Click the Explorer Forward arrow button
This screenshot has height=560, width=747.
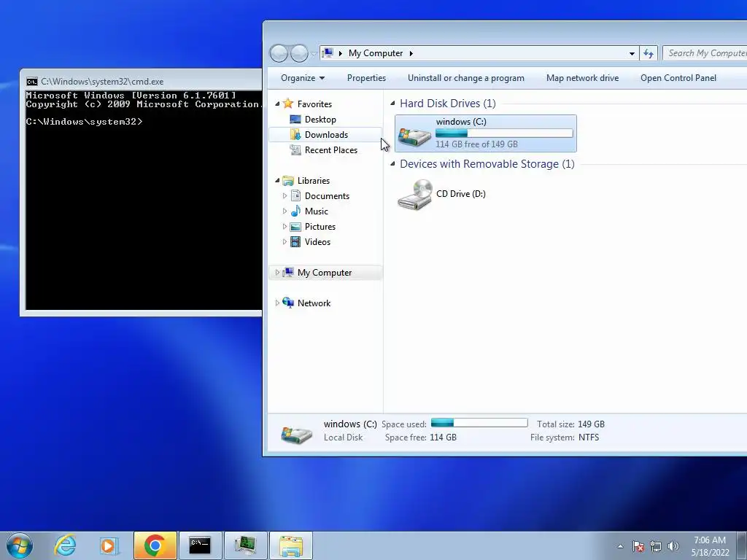point(299,53)
